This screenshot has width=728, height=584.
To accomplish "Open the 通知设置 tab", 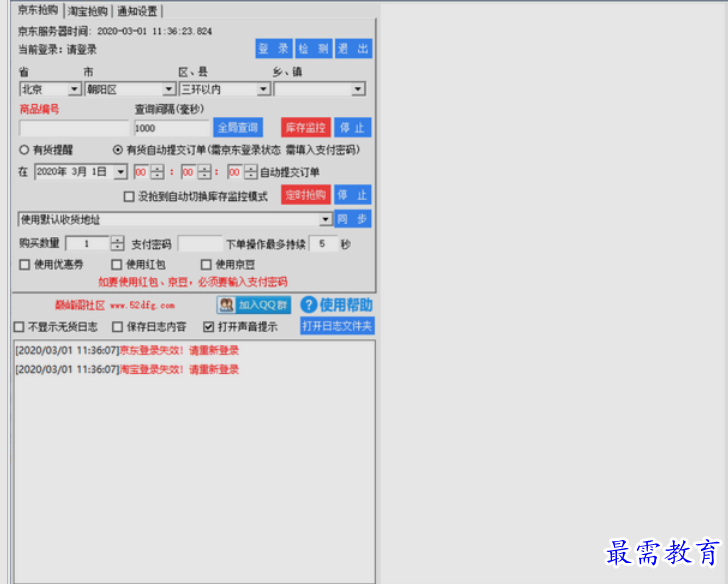I will (137, 11).
